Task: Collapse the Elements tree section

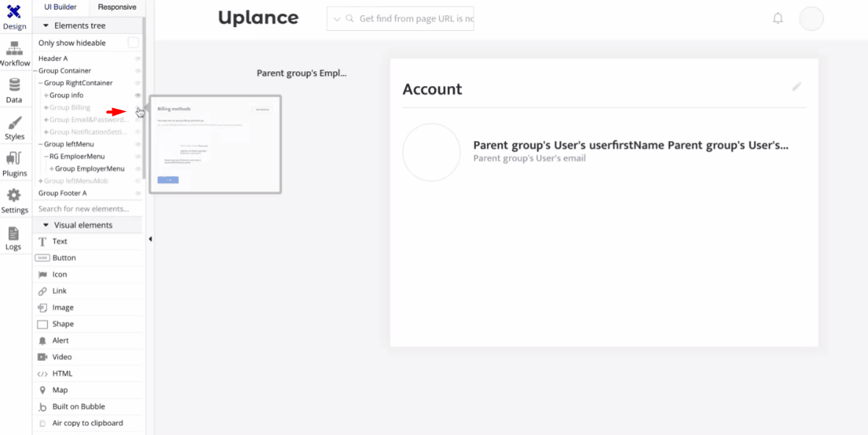Action: pos(46,26)
